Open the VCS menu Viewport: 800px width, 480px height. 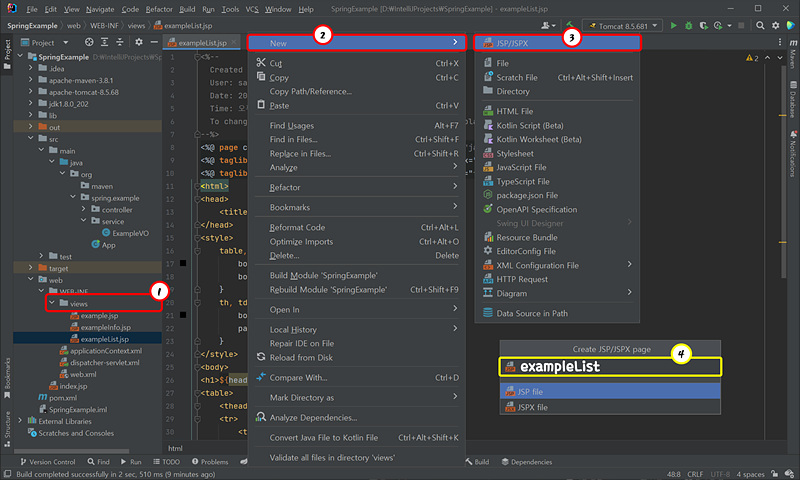click(x=252, y=9)
